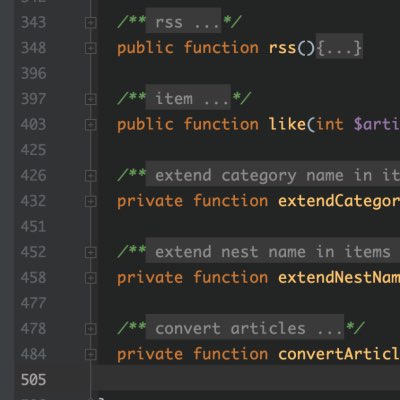Image resolution: width=400 pixels, height=400 pixels.
Task: Click line number 396 in the gutter
Action: click(x=33, y=73)
